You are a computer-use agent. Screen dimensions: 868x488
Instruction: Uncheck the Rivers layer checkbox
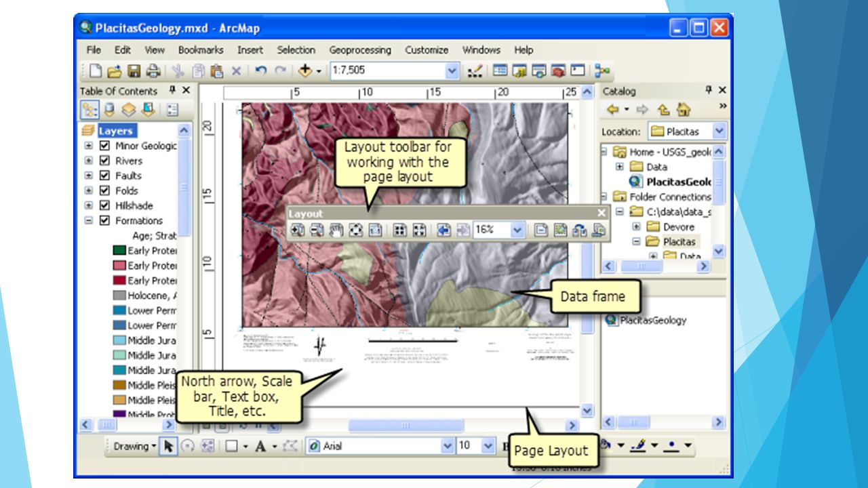click(x=104, y=161)
